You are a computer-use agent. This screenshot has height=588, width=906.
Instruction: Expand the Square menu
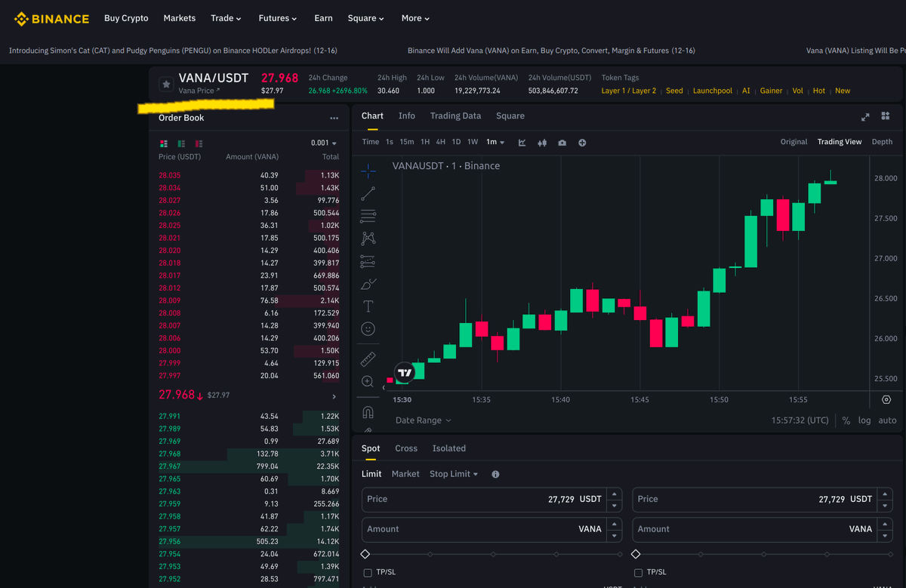click(366, 18)
